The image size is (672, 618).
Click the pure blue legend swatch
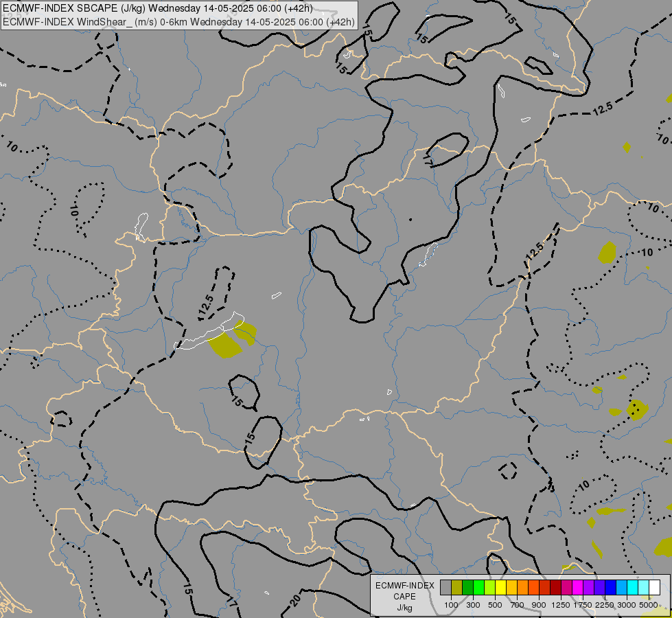(x=610, y=588)
